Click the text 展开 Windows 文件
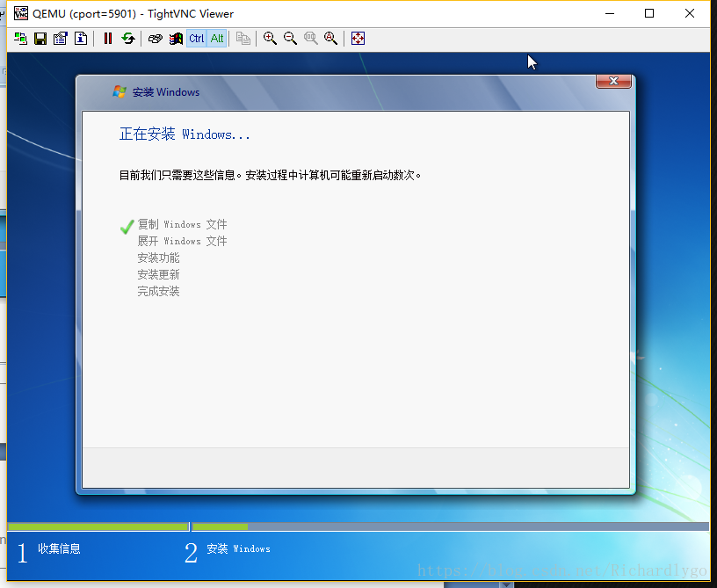This screenshot has width=717, height=588. coord(182,241)
